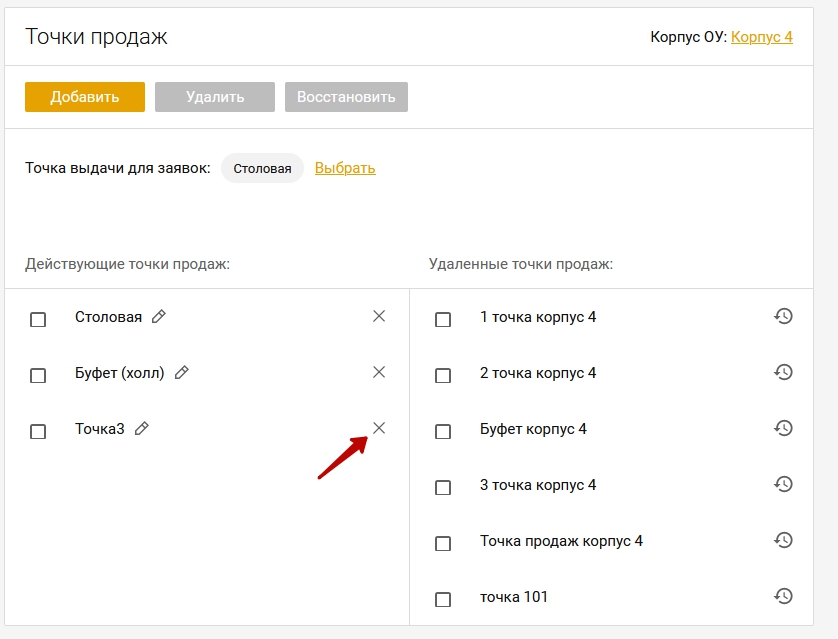
Task: Delete Столовая with its X icon
Action: [379, 316]
